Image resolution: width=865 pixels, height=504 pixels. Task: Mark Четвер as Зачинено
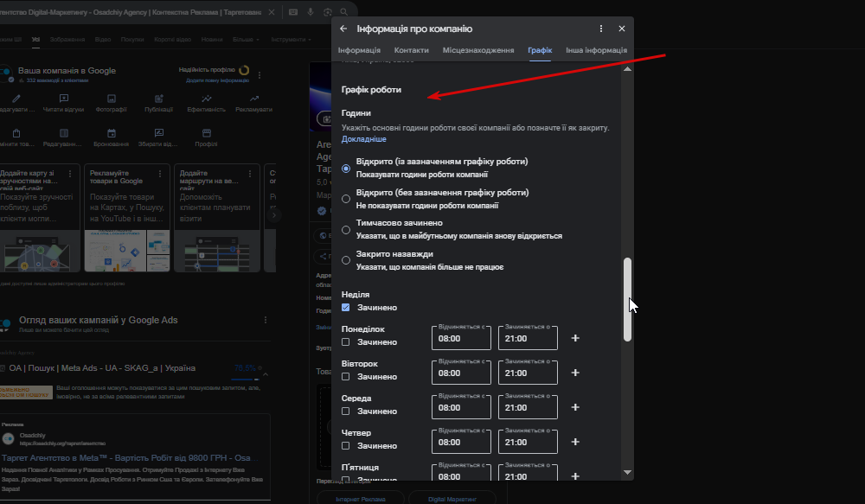point(345,445)
